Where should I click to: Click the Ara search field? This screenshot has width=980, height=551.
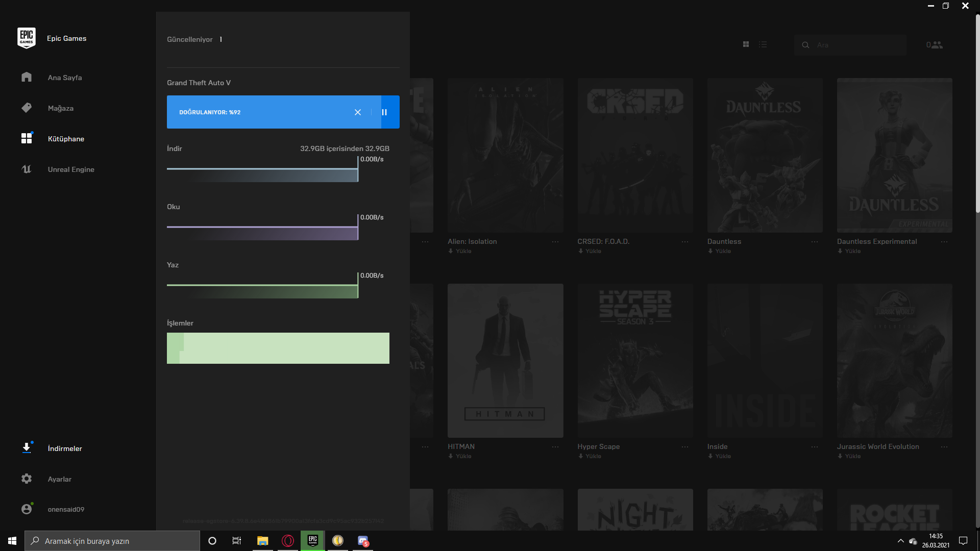point(857,45)
